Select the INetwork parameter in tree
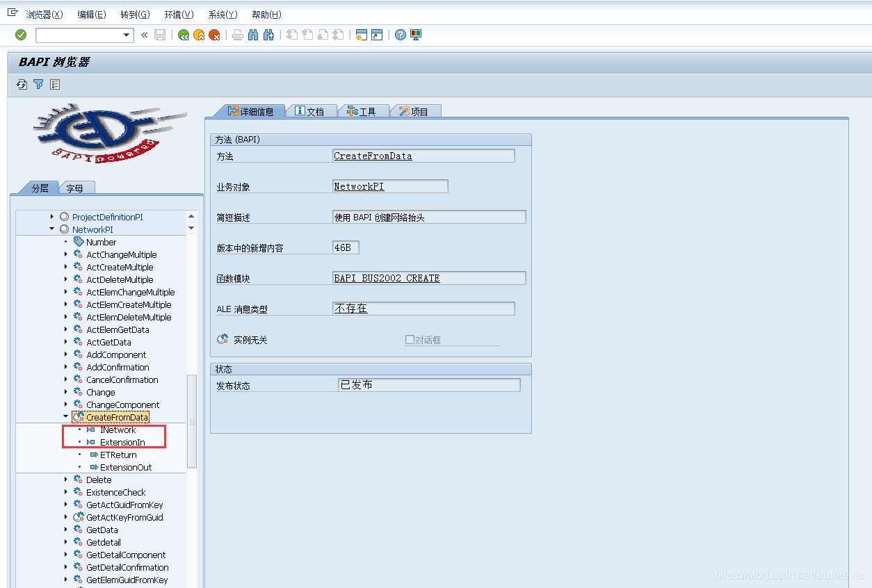Image resolution: width=872 pixels, height=588 pixels. (x=118, y=430)
